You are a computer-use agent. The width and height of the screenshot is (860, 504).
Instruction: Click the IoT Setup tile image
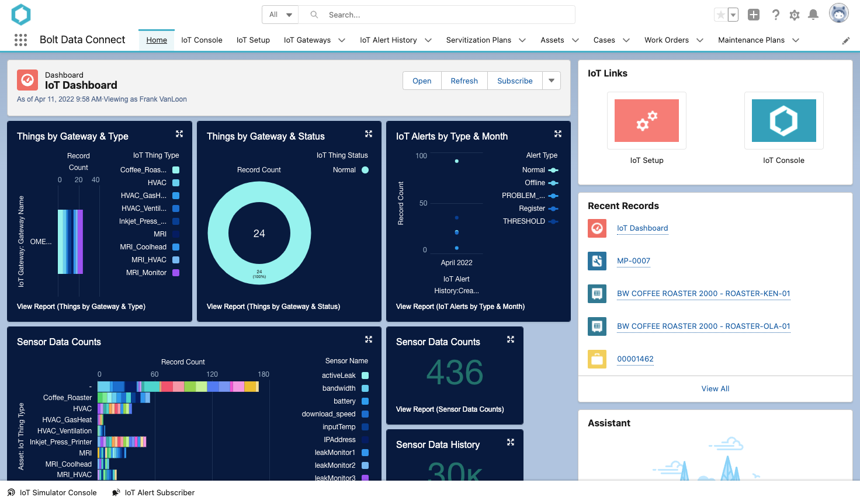[647, 120]
